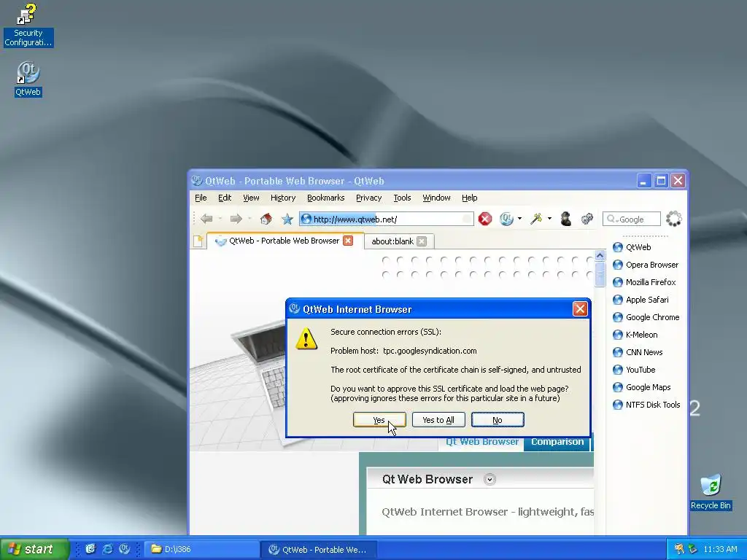Expand the Qt Web Browser section chevron
Image resolution: width=747 pixels, height=560 pixels.
[x=489, y=480]
